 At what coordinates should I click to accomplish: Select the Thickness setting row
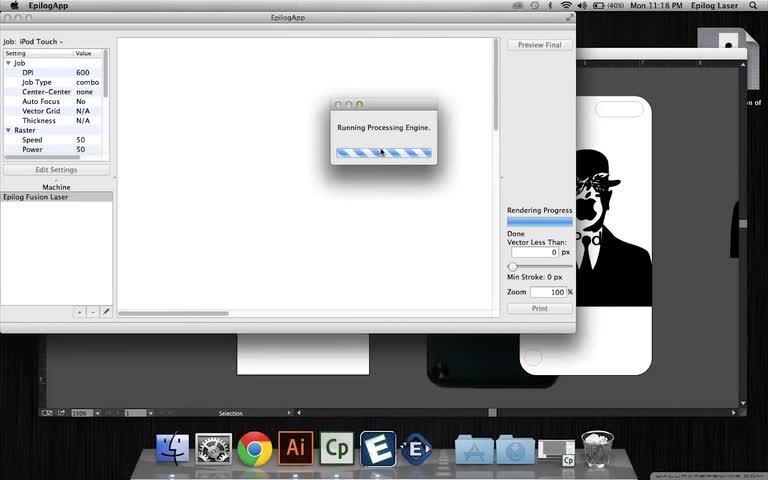pos(53,120)
